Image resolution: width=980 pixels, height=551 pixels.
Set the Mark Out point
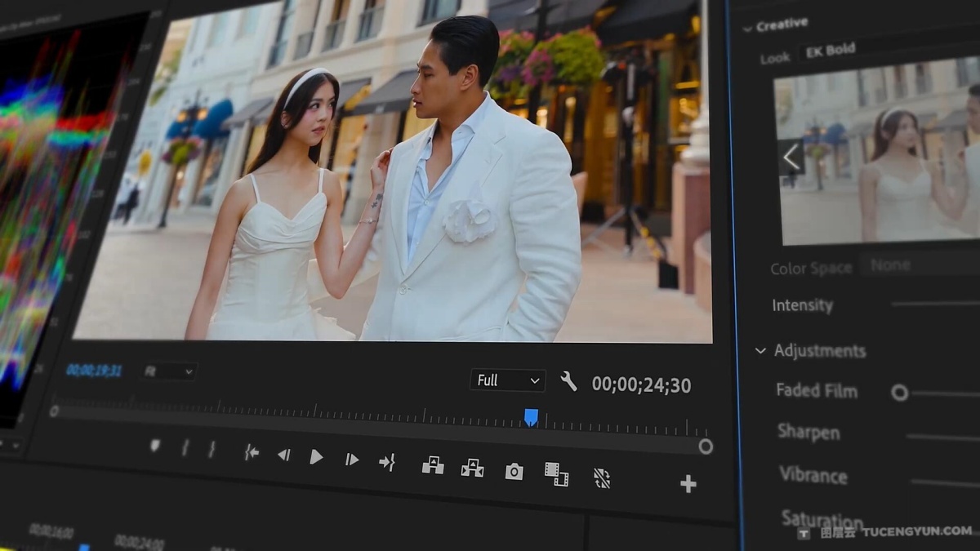[212, 450]
